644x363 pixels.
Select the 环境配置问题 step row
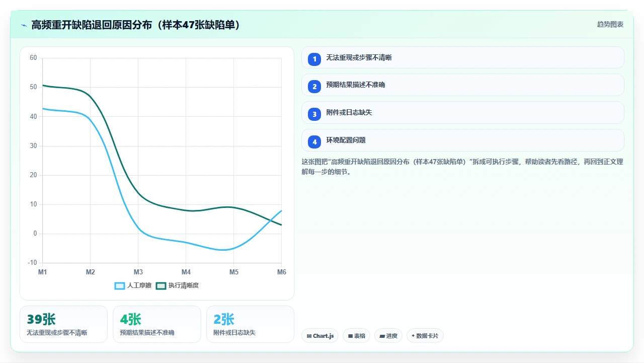tap(462, 140)
